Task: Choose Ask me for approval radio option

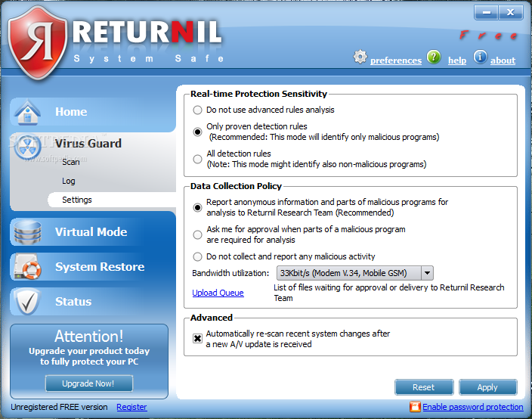Action: (x=197, y=234)
